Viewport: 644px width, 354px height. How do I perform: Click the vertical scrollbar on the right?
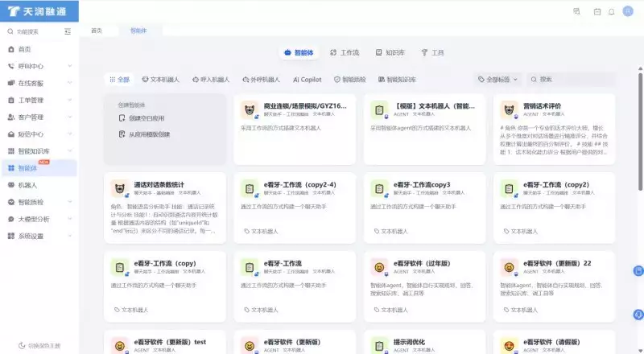pos(640,121)
